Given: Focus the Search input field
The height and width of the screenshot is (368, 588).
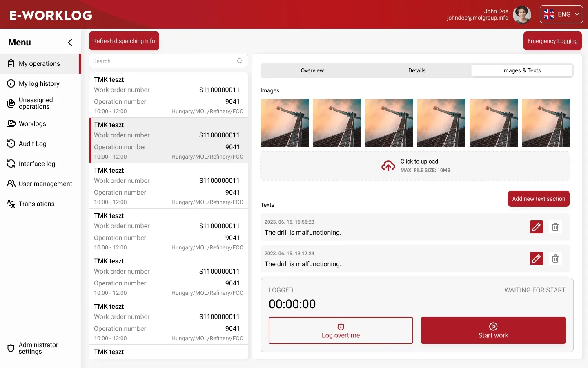Looking at the screenshot, I should click(169, 61).
